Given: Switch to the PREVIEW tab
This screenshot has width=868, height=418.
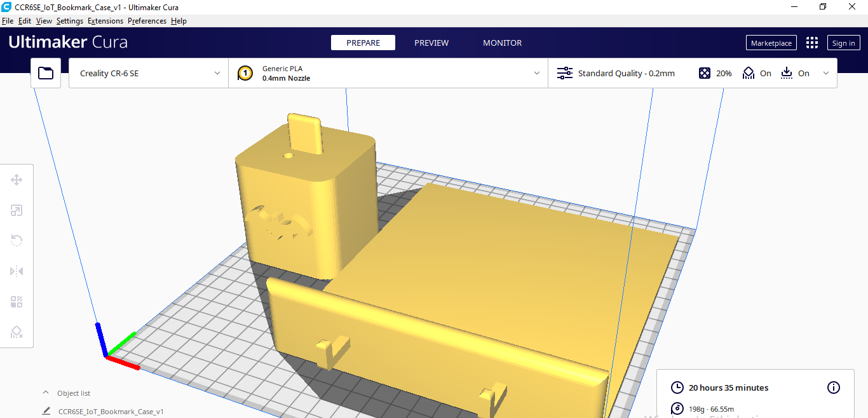Looking at the screenshot, I should click(x=431, y=43).
